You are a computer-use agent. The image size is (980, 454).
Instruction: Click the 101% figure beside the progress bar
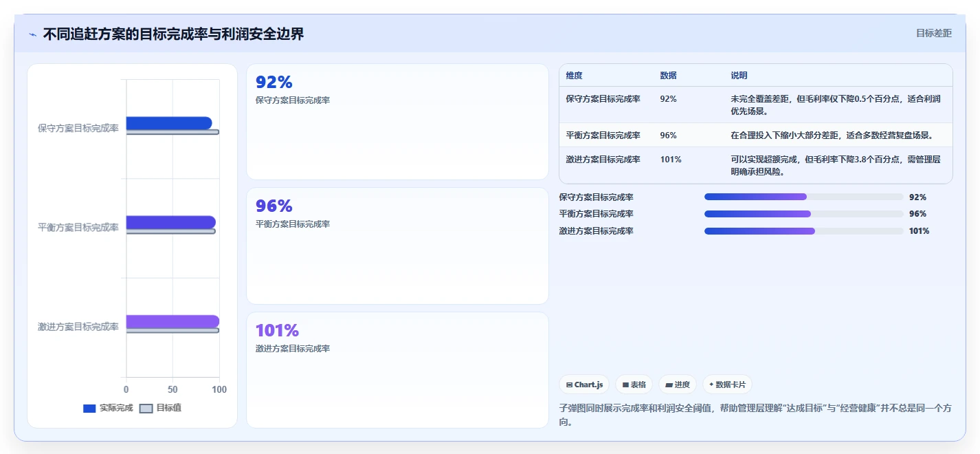tap(919, 231)
